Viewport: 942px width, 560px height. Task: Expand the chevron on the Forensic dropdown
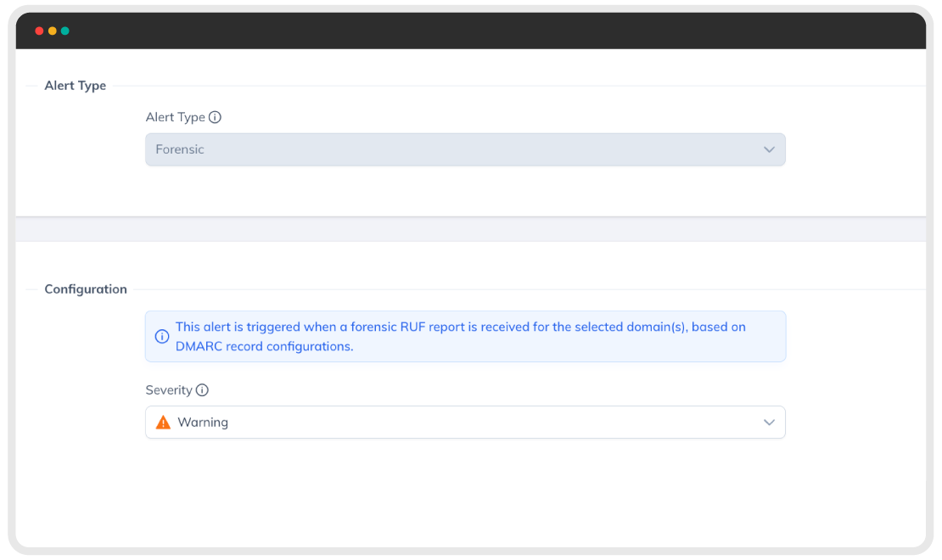pos(769,149)
